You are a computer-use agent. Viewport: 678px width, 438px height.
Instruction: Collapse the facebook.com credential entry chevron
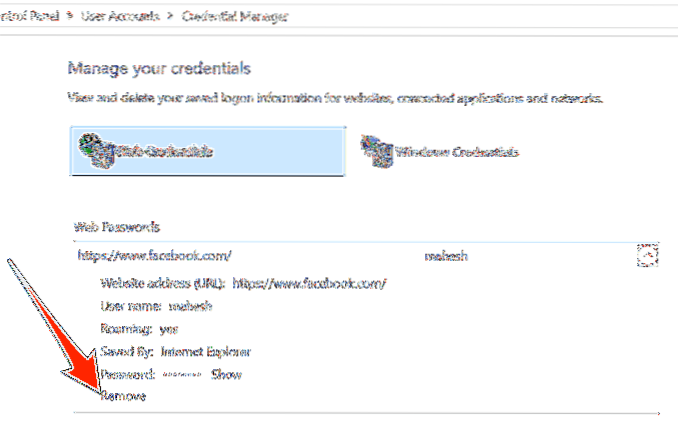coord(646,256)
